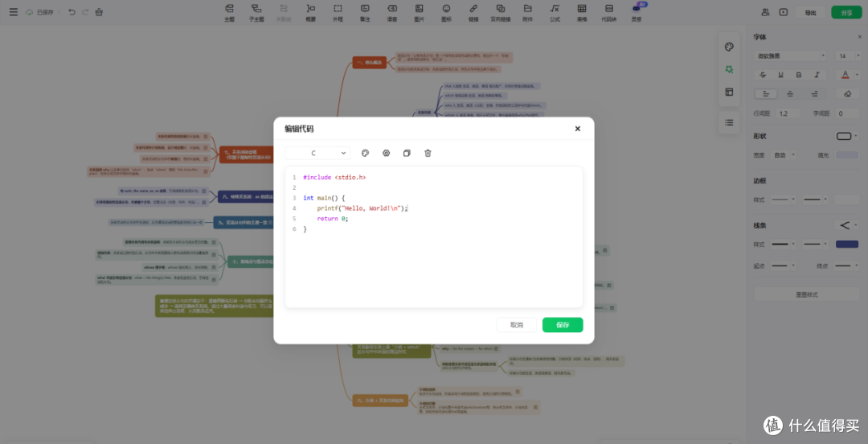Viewport: 868px width, 444px height.
Task: Open the 边框 line style dropdown
Action: [x=783, y=199]
